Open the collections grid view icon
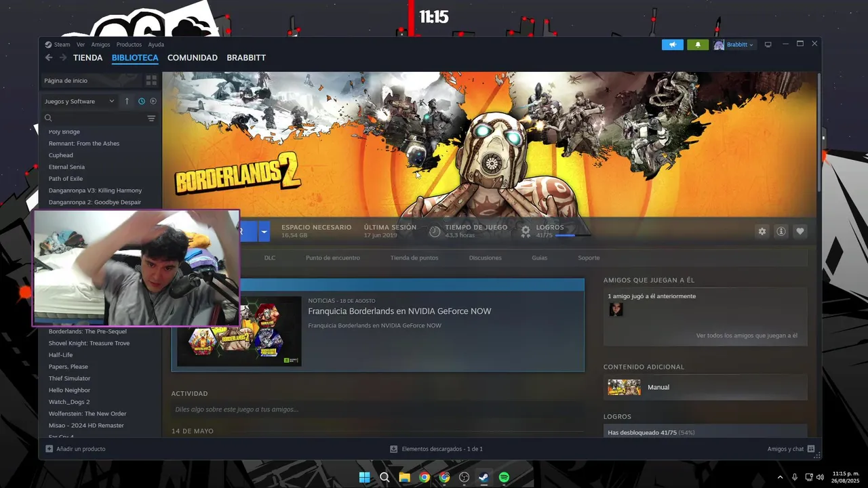This screenshot has height=488, width=868. (x=151, y=80)
